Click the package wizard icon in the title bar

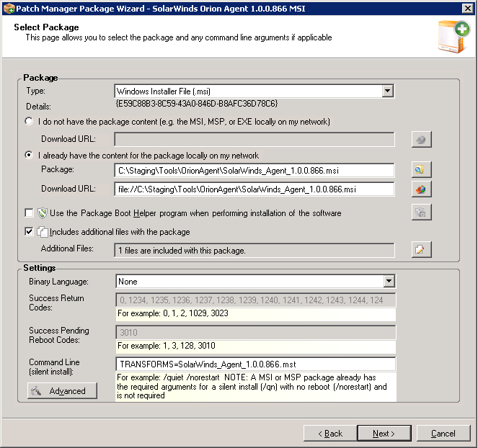[9, 8]
